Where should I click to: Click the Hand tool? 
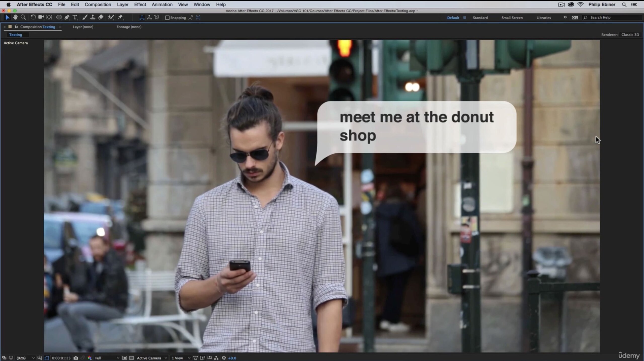point(15,17)
